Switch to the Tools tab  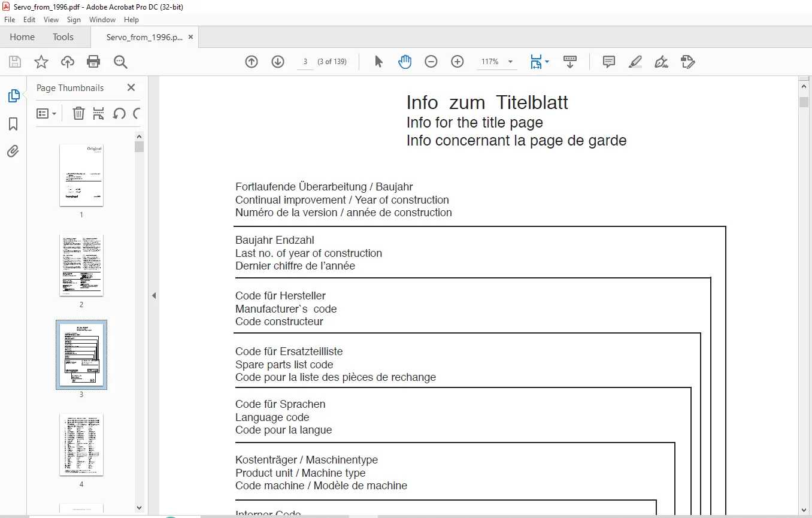pos(63,37)
